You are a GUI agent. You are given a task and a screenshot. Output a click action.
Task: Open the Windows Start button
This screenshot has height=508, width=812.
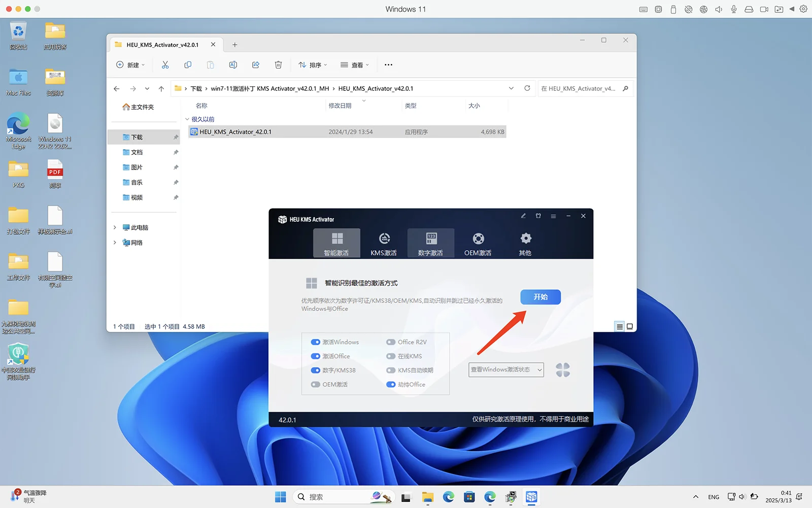pos(281,497)
